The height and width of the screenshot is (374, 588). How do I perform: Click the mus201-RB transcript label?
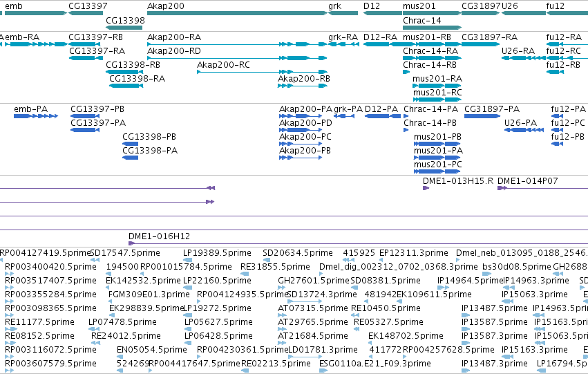click(x=427, y=37)
